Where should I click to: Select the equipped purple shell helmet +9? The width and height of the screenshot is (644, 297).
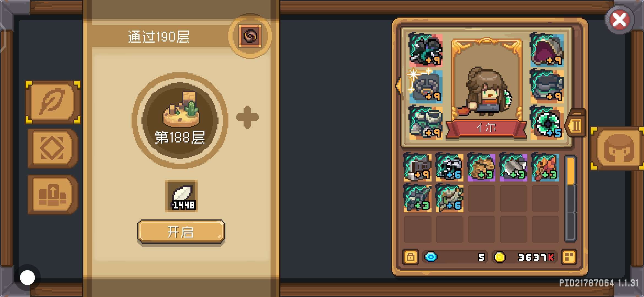click(547, 50)
